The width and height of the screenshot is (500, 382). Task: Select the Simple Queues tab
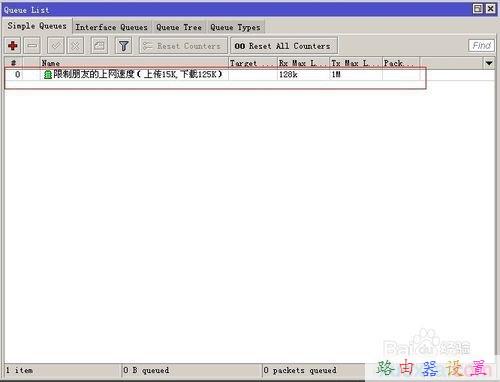[37, 26]
